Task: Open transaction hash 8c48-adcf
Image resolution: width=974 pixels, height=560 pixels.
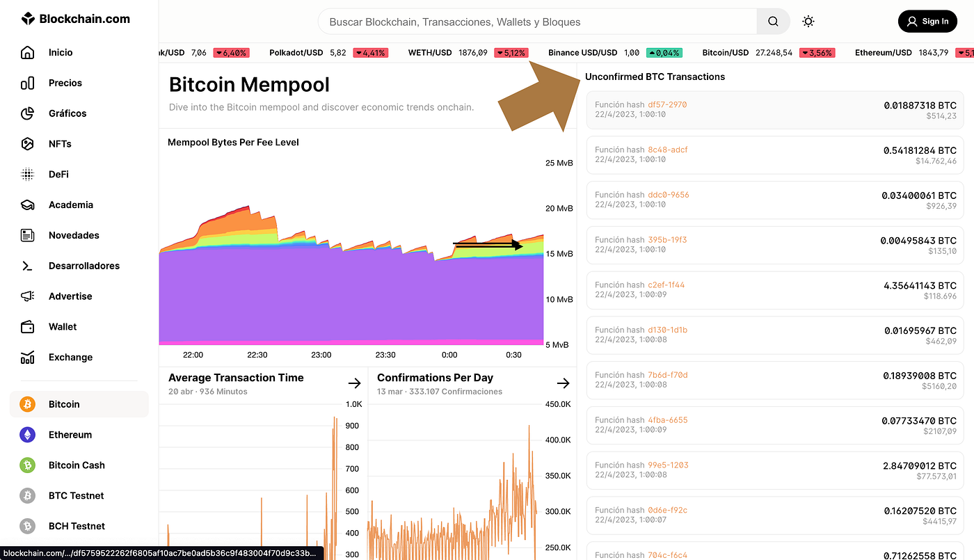Action: click(x=667, y=150)
